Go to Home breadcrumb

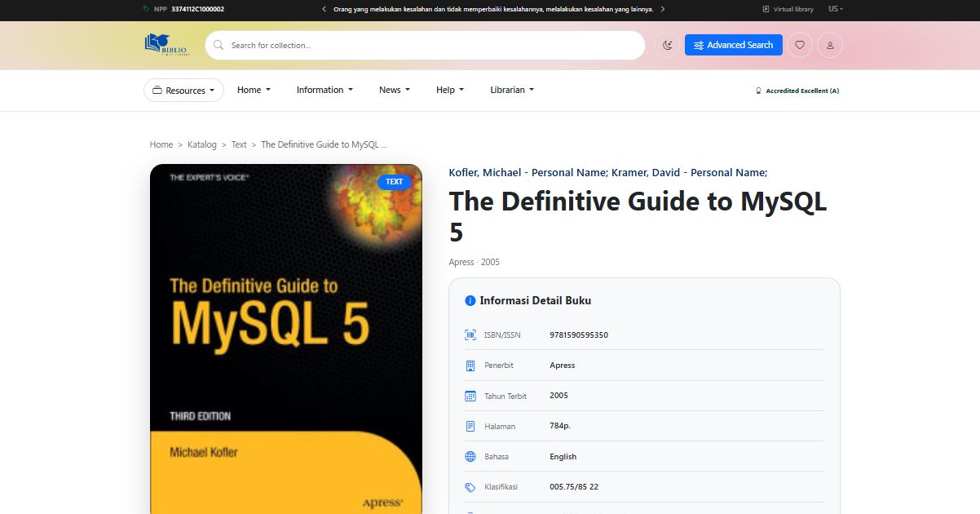click(x=161, y=144)
